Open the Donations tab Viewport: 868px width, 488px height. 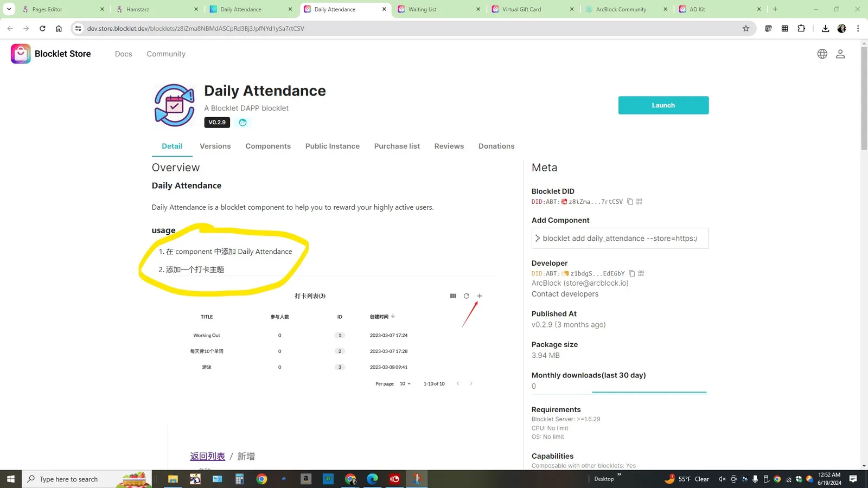(x=496, y=146)
